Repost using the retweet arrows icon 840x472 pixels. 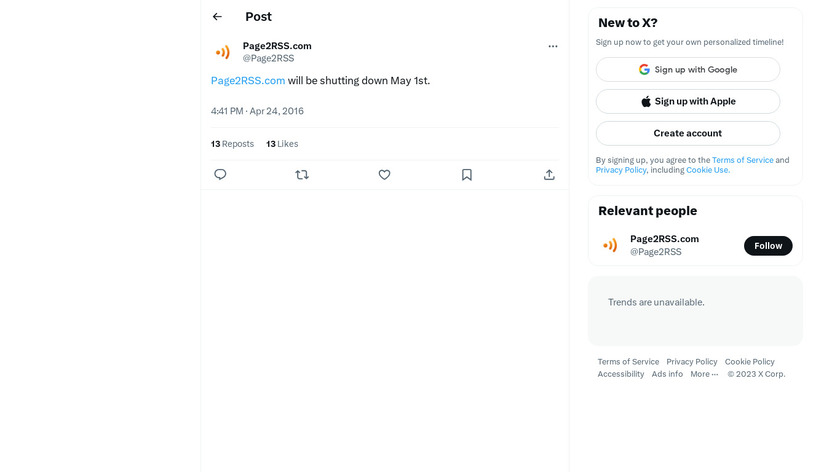point(302,175)
